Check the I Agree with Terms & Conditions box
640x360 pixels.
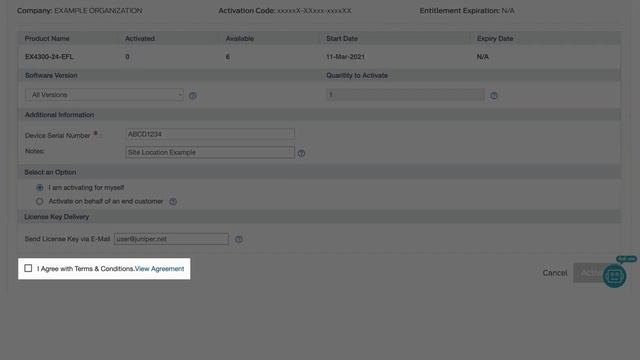(28, 268)
